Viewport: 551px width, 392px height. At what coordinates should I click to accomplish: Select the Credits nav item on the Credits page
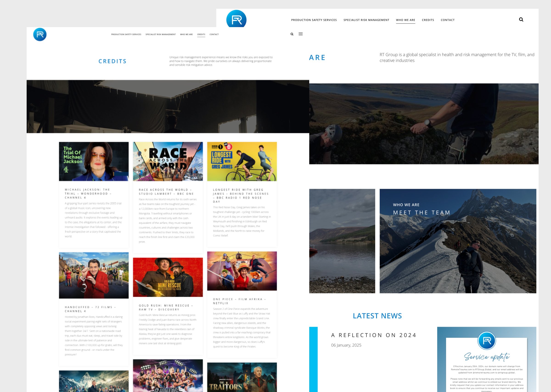pos(201,34)
